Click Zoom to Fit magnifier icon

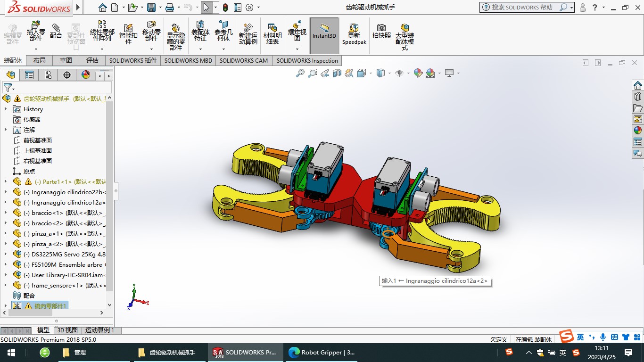tap(300, 73)
